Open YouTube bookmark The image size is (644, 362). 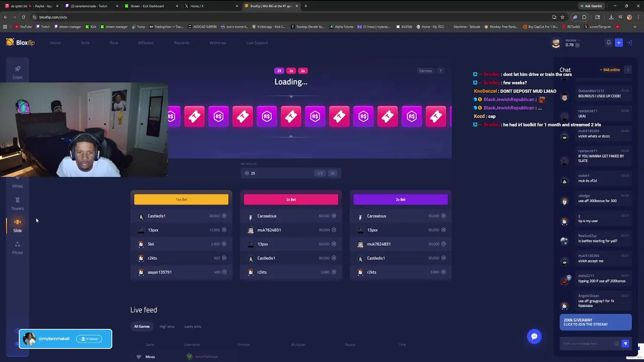point(23,27)
